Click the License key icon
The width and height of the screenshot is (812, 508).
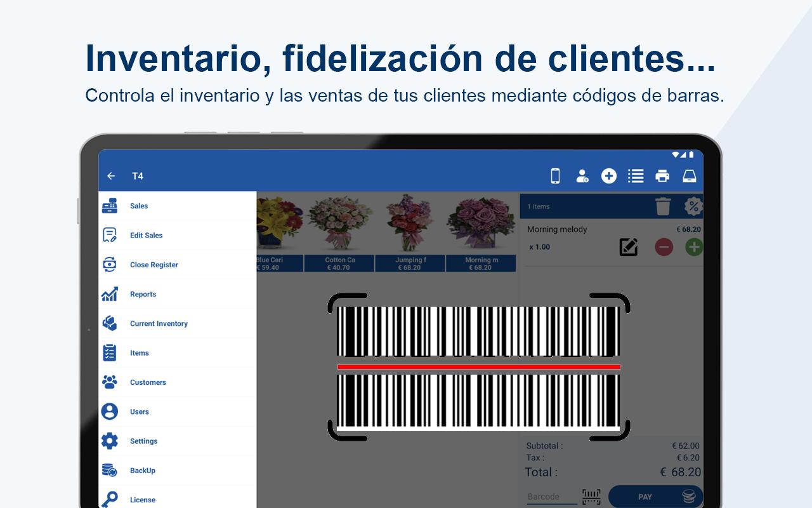click(x=110, y=500)
